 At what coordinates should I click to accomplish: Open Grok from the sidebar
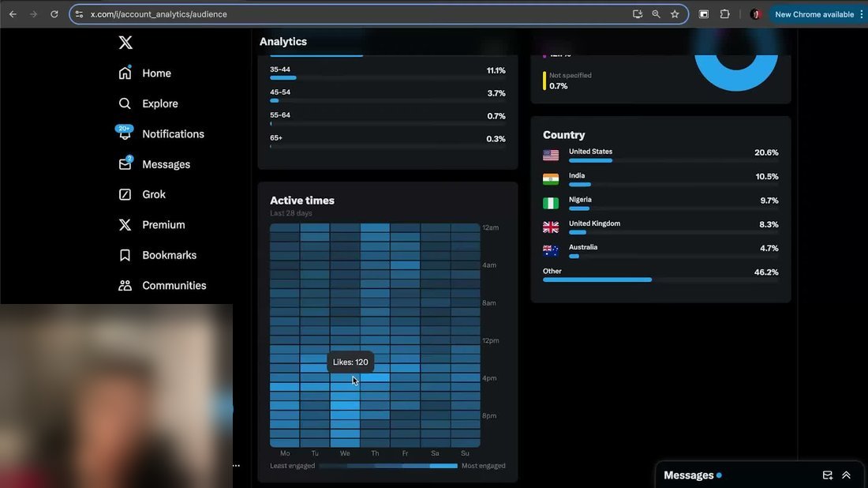tap(142, 194)
